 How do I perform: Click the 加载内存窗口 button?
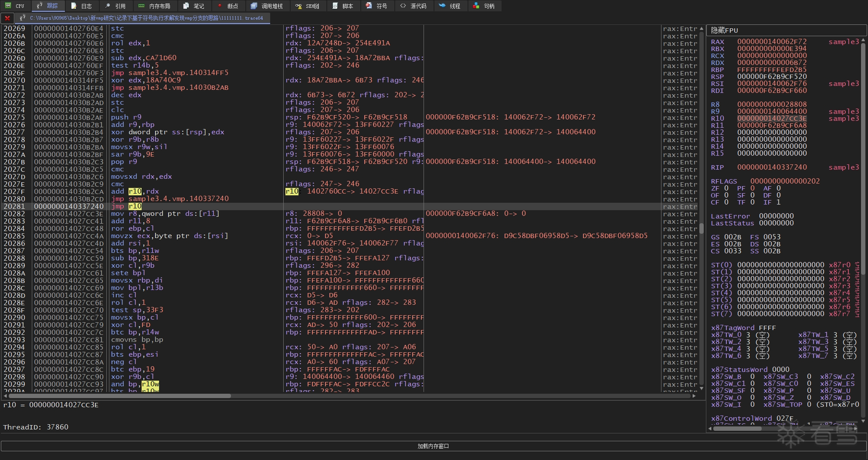[x=433, y=446]
